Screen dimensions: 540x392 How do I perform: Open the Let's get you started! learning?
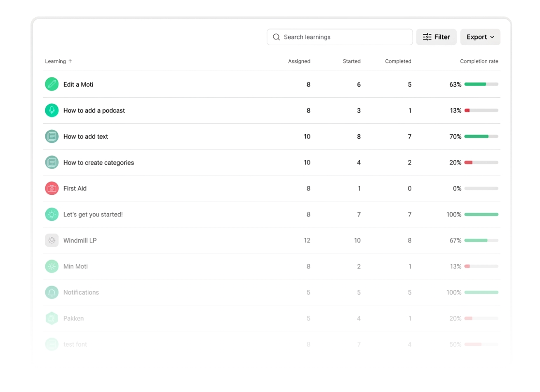[93, 215]
